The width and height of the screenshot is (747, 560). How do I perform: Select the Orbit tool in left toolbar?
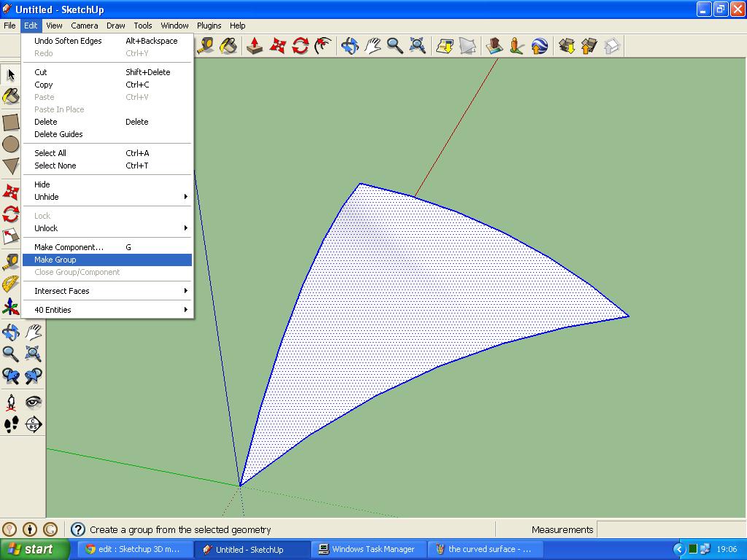point(10,332)
